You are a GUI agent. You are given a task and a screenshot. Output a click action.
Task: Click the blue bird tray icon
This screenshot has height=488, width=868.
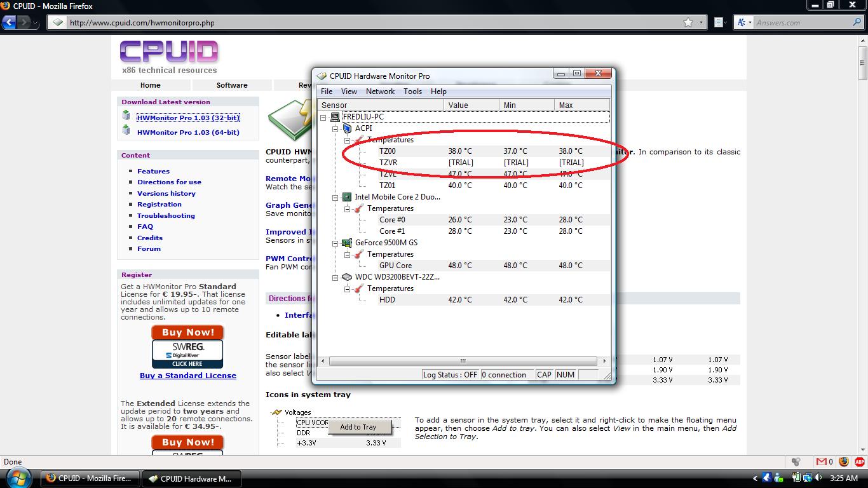766,478
